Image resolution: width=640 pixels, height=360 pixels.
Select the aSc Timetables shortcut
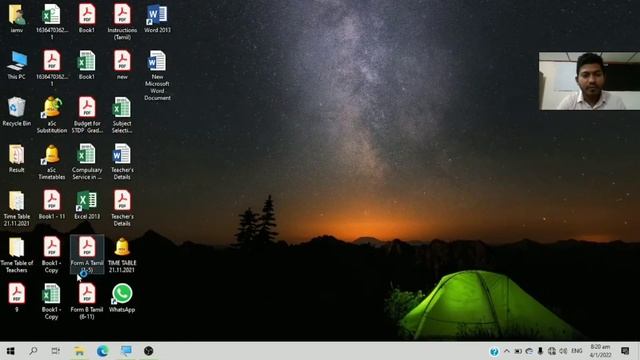pyautogui.click(x=52, y=162)
